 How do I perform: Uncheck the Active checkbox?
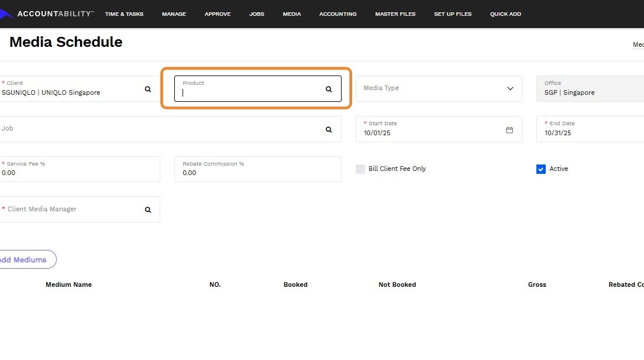(x=541, y=169)
